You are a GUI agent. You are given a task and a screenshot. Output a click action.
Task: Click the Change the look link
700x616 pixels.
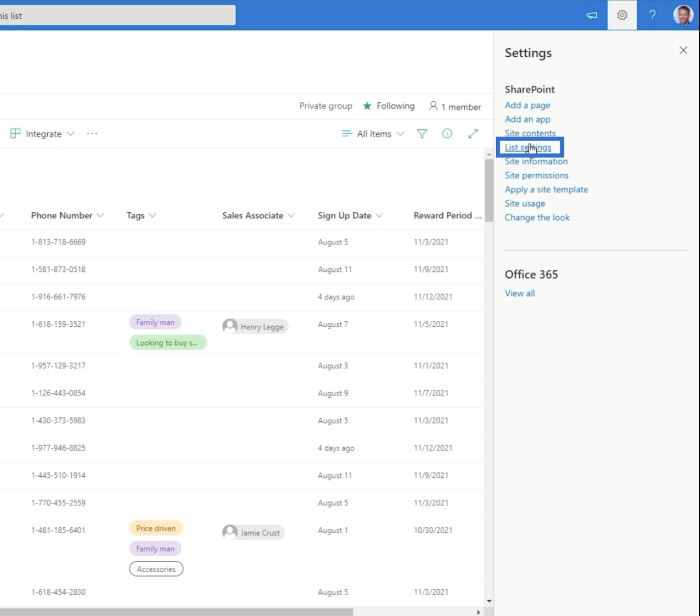pyautogui.click(x=537, y=217)
